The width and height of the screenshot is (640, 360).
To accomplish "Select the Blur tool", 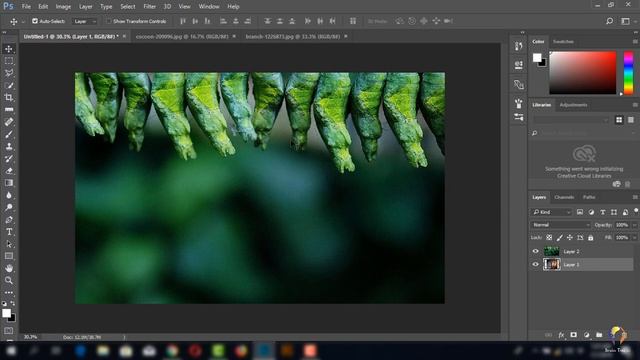I will point(9,195).
